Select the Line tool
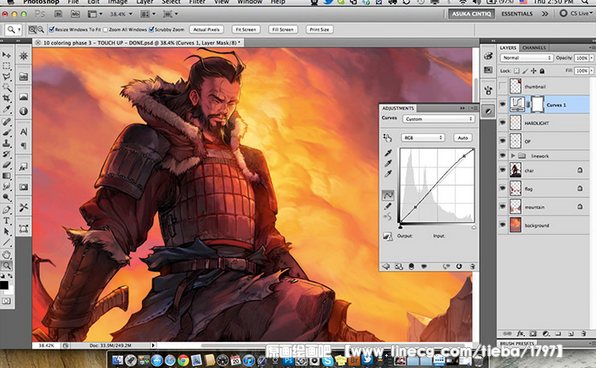 (x=6, y=242)
